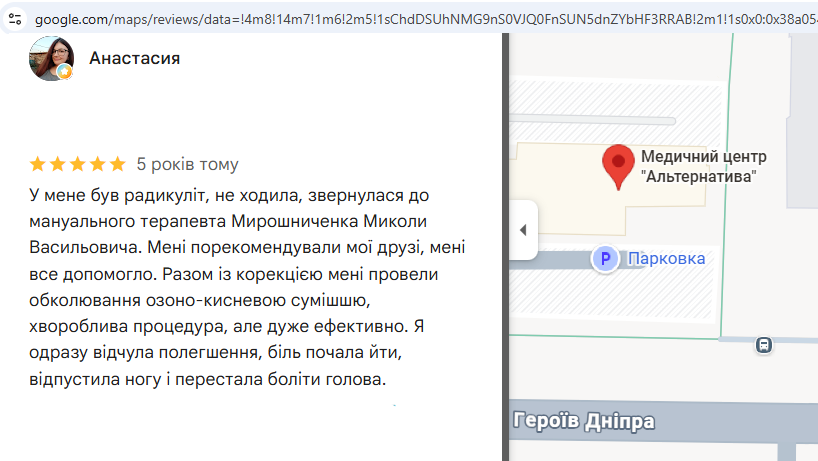Click the text 'відпустила ногу і перестала боліти голова'
Viewport: 818px width, 461px height.
[x=206, y=379]
